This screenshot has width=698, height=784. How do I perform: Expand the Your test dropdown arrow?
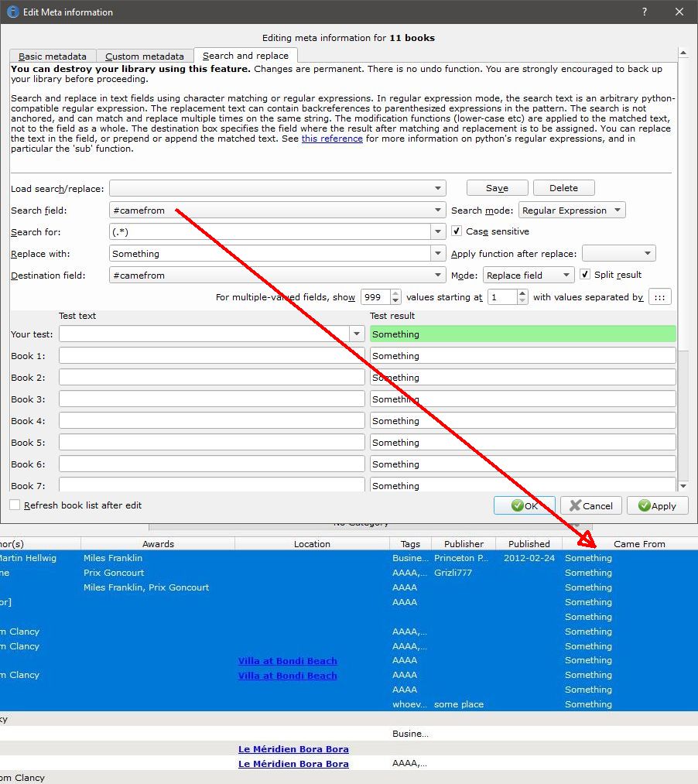click(357, 334)
